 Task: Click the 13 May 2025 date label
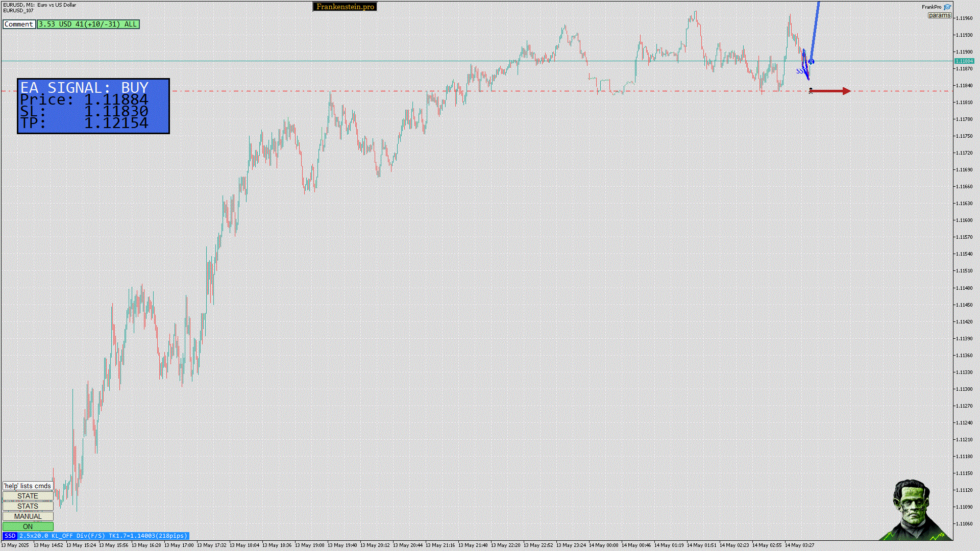15,545
